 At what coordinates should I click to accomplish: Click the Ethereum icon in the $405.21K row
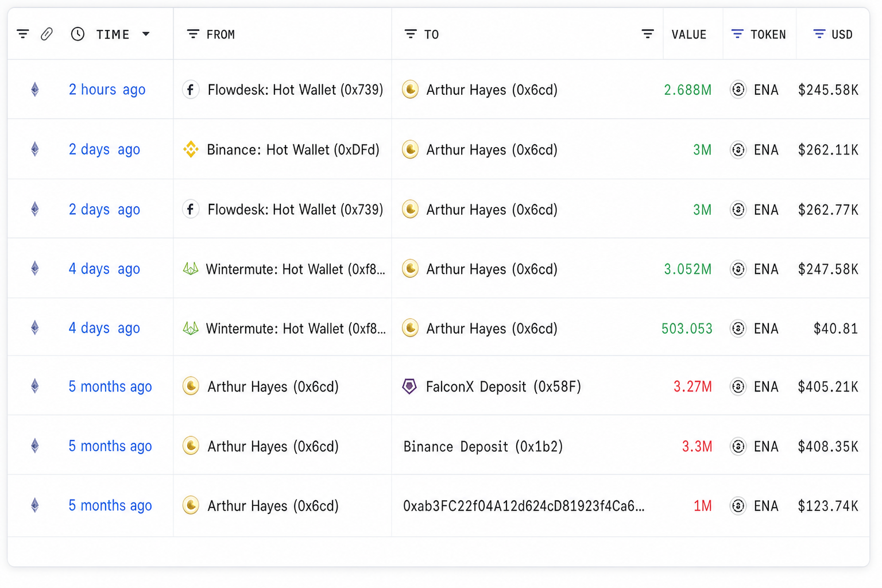click(35, 386)
